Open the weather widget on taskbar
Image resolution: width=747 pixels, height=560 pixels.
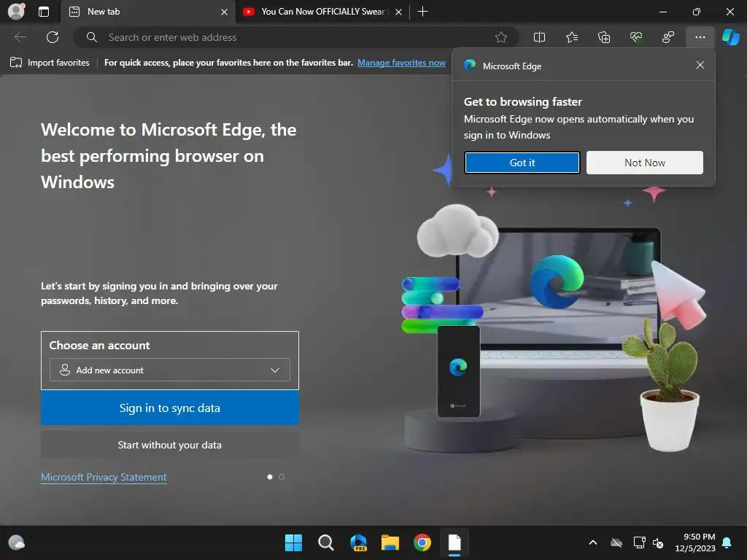17,542
